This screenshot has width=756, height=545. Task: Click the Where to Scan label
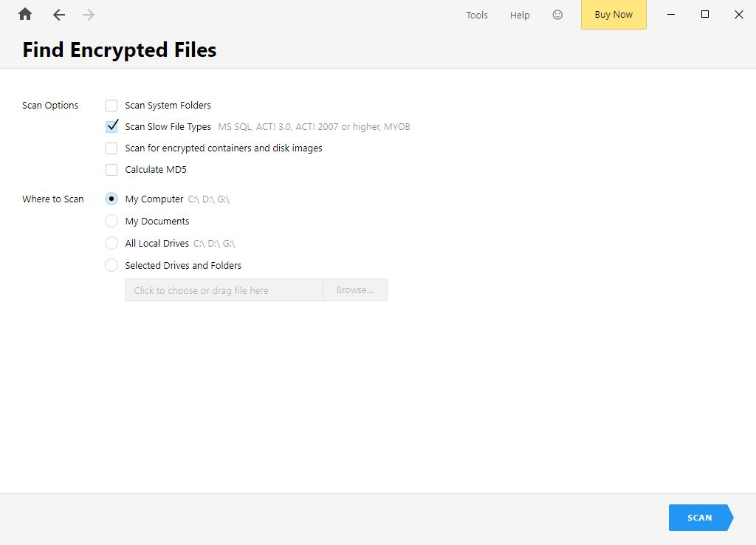[x=53, y=199]
